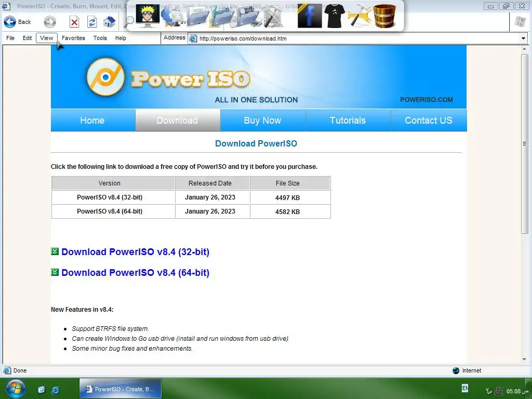Click the PowerISO disc logo
This screenshot has width=532, height=399.
[105, 77]
